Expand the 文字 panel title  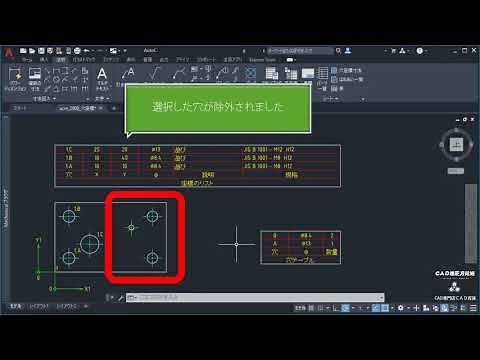pos(102,99)
